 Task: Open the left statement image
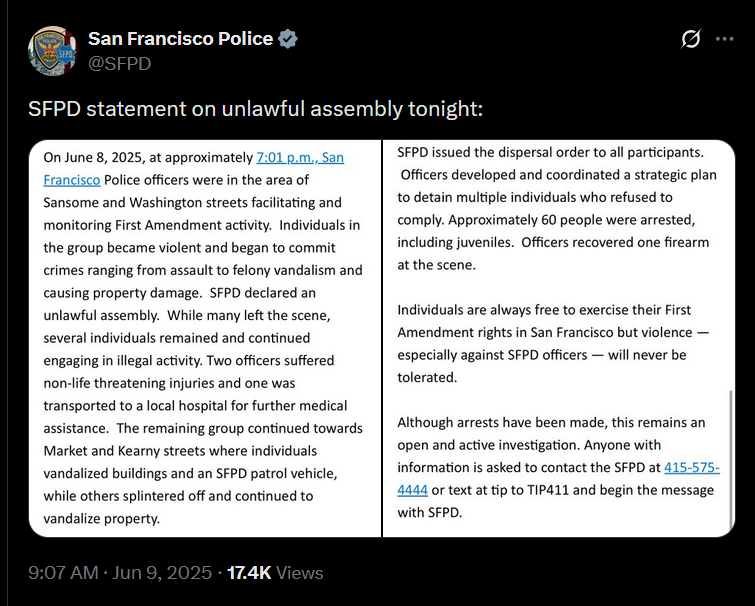tap(205, 338)
